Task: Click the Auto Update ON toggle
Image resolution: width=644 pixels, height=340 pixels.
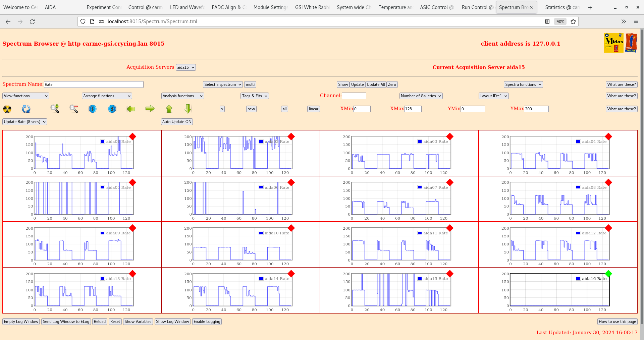Action: [177, 121]
